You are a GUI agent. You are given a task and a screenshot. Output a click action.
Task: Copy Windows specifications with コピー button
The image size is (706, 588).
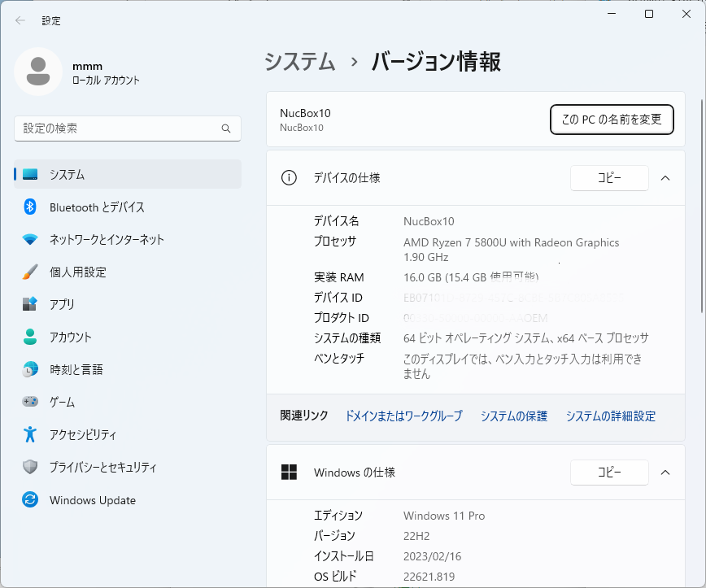pyautogui.click(x=609, y=473)
